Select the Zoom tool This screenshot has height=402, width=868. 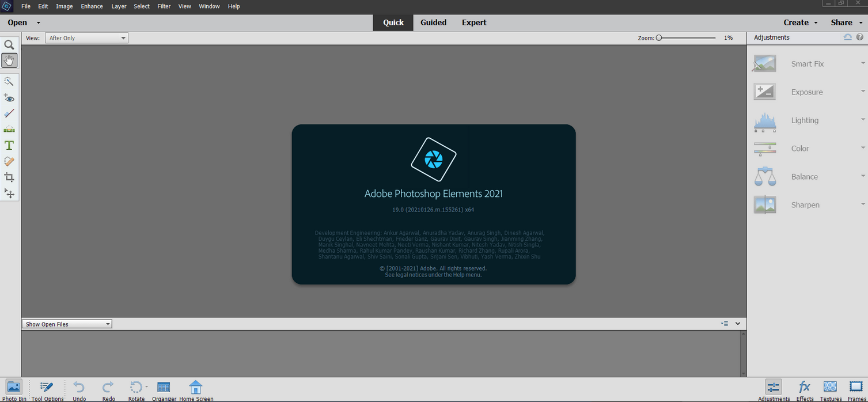pos(9,45)
